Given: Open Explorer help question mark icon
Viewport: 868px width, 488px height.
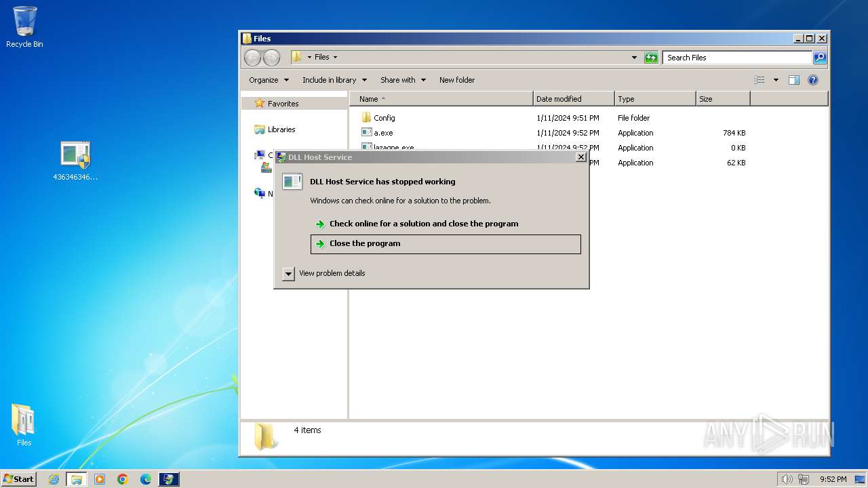Looking at the screenshot, I should tap(813, 80).
